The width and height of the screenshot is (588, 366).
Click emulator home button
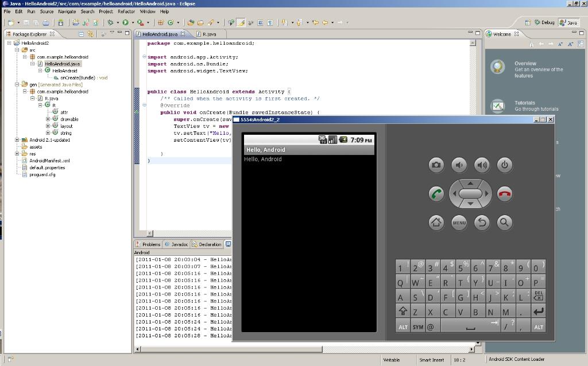click(436, 223)
